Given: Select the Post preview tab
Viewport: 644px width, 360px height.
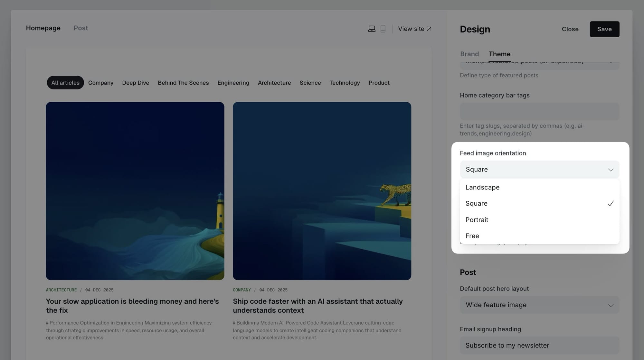Looking at the screenshot, I should tap(80, 28).
